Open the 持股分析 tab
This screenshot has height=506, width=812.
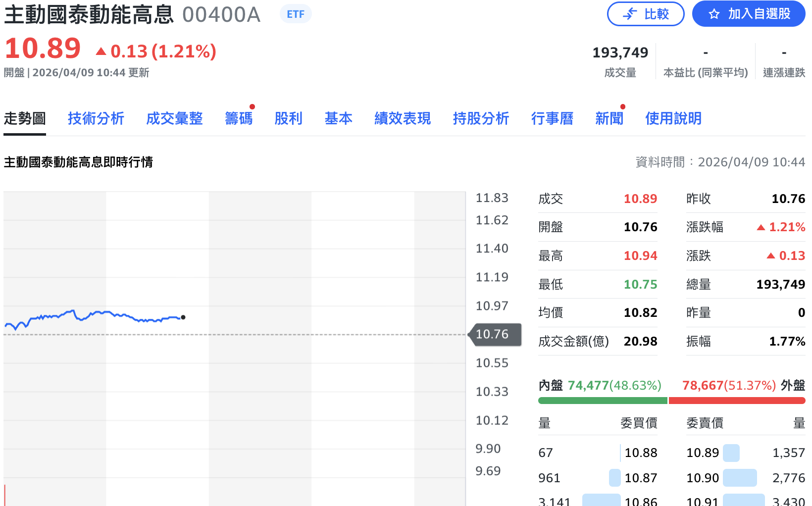tap(481, 118)
